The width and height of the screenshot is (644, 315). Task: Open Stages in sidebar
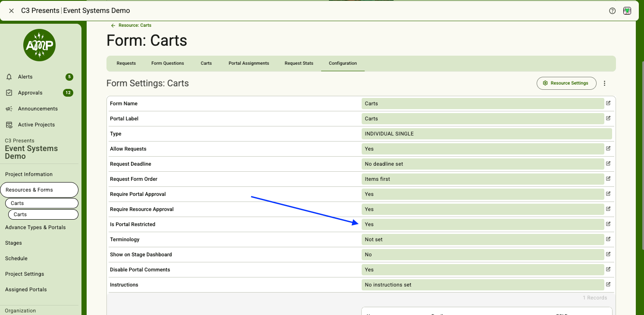click(x=13, y=243)
